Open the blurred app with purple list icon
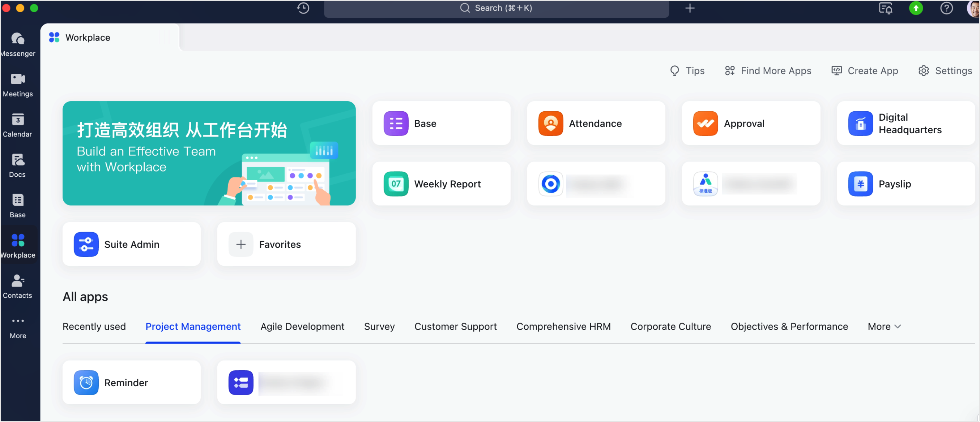Viewport: 980px width, 422px height. pyautogui.click(x=286, y=383)
